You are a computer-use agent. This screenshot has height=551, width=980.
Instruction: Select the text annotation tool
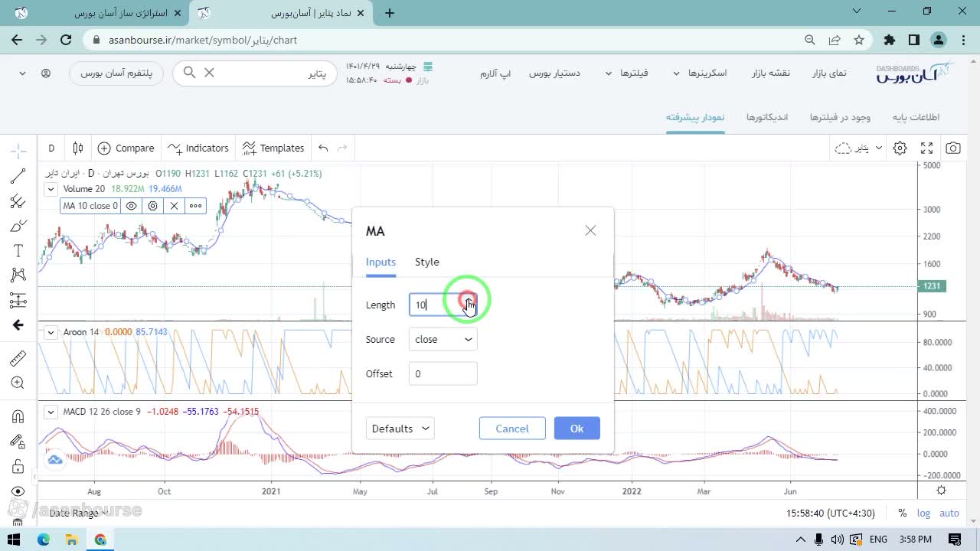(x=18, y=251)
